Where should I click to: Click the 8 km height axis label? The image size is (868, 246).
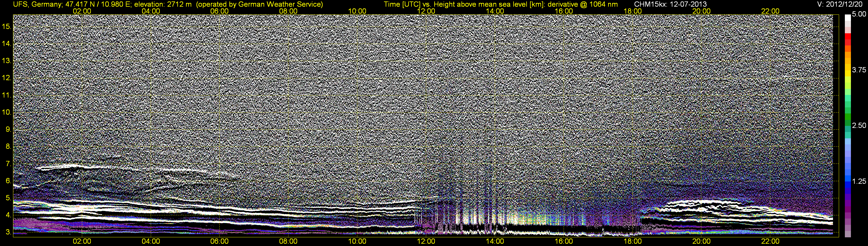8,147
